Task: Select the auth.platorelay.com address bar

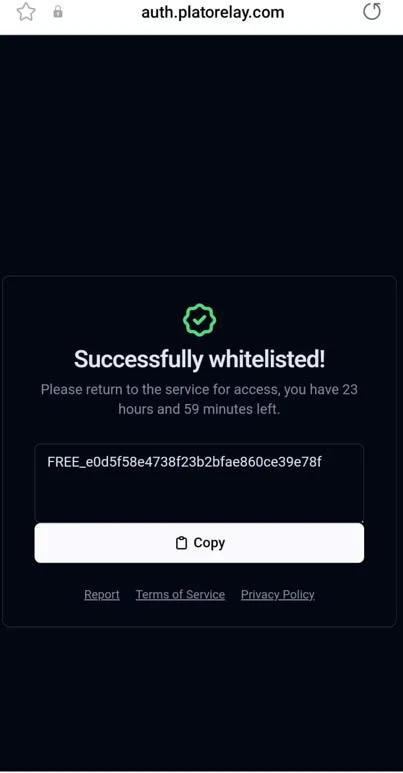Action: [213, 12]
